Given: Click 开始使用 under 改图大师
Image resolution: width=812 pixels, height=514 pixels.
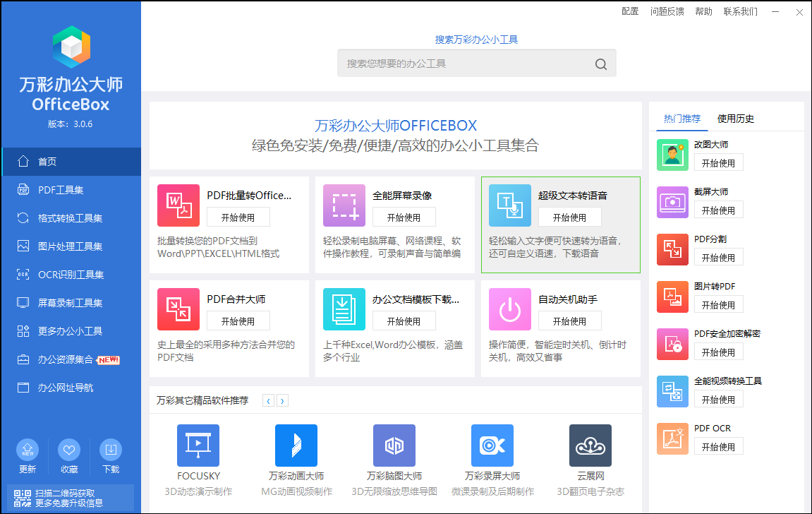Looking at the screenshot, I should click(x=718, y=163).
